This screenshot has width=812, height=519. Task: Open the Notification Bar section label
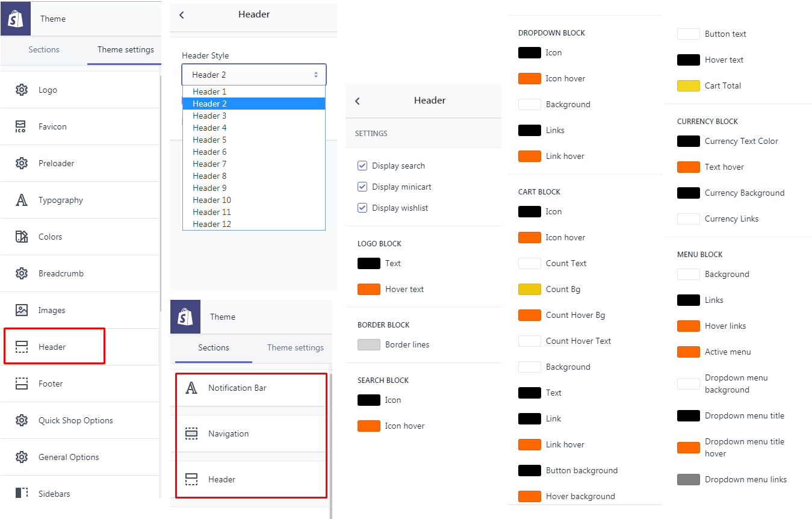tap(237, 388)
